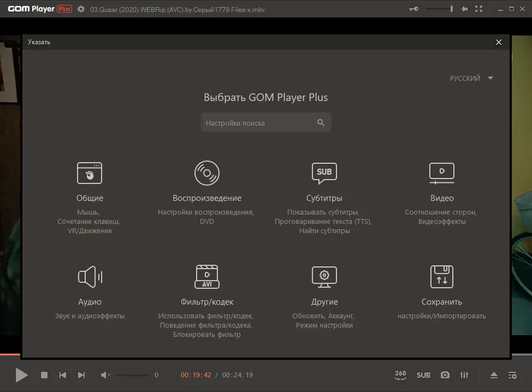532x392 pixels.
Task: Close the Указать settings dialog
Action: pos(499,42)
